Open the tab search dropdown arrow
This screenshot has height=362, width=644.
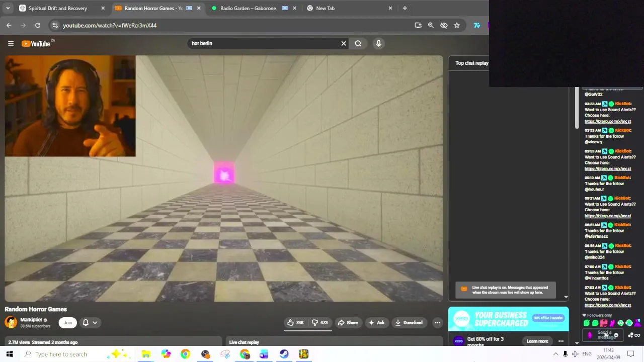point(8,8)
